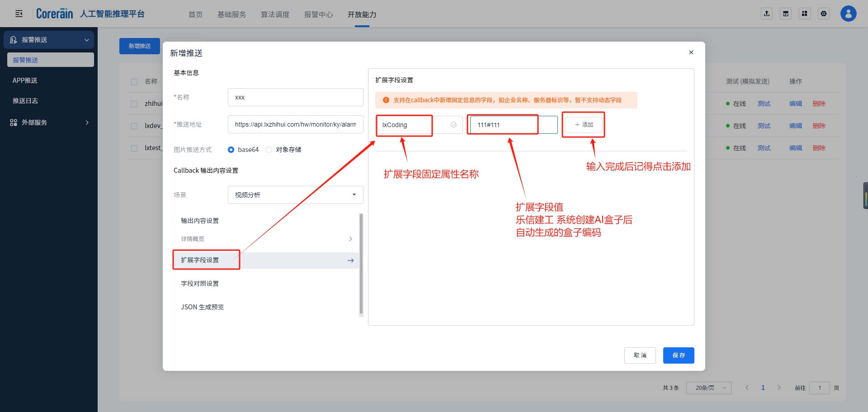Open the 场景 视频分析 dropdown
868x412 pixels.
click(x=295, y=195)
